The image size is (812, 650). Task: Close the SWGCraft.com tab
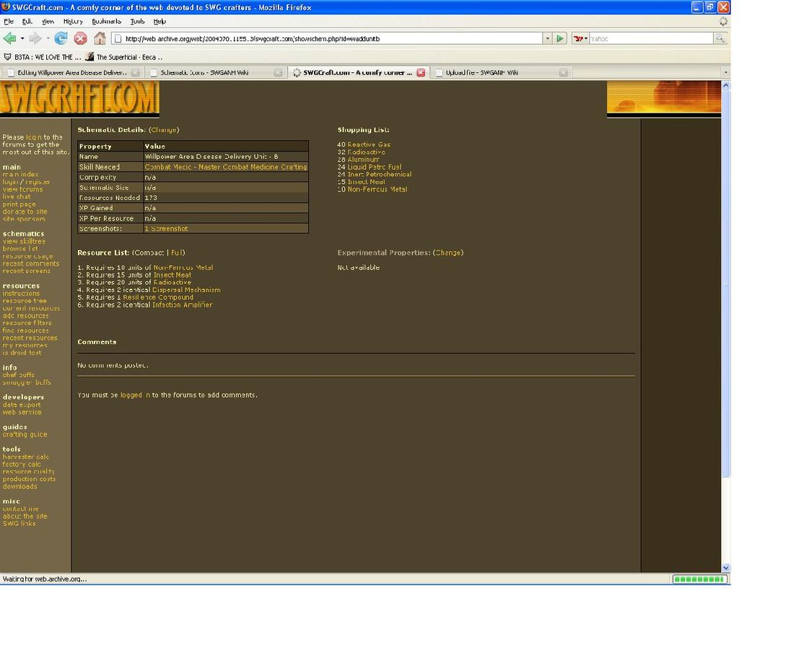coord(421,72)
